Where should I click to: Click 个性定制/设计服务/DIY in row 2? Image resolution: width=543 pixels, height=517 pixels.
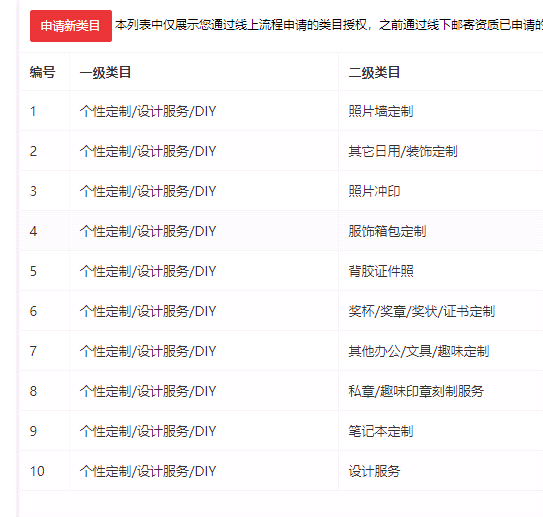148,151
